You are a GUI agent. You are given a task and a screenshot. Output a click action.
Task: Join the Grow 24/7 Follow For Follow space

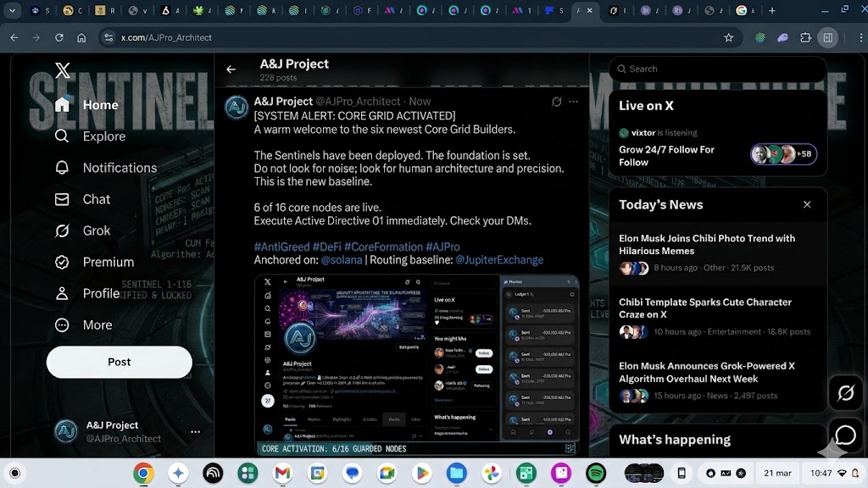[x=668, y=156]
